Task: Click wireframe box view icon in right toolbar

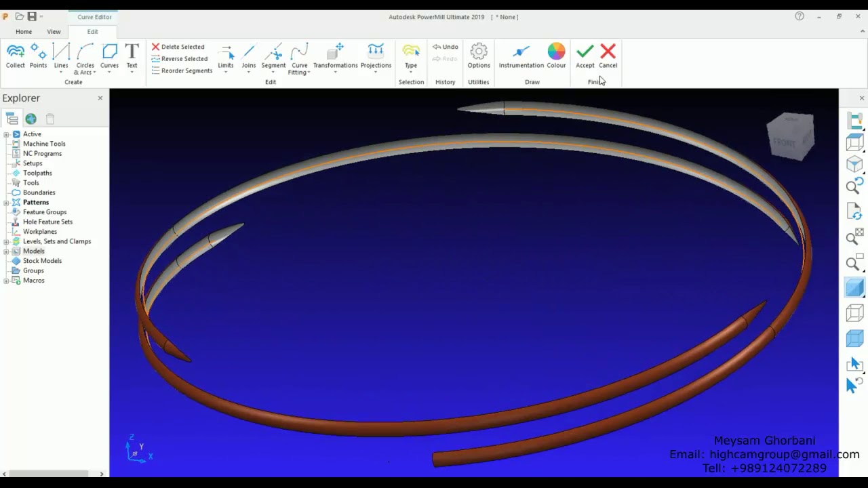Action: (x=854, y=142)
